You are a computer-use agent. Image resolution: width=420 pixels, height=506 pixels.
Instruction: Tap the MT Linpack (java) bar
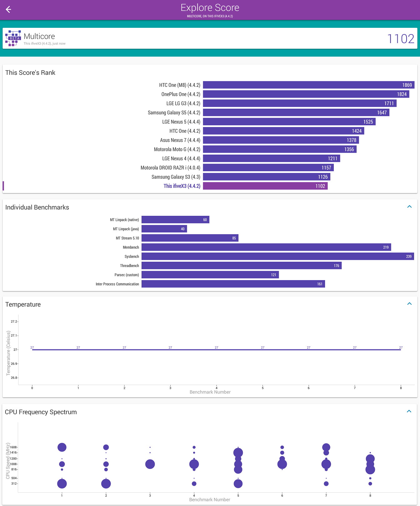coord(164,229)
